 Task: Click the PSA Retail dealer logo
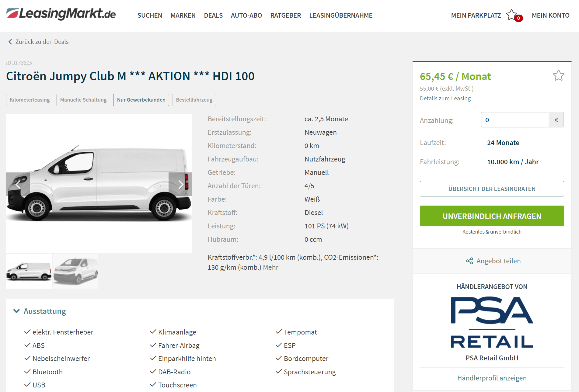coord(492,322)
